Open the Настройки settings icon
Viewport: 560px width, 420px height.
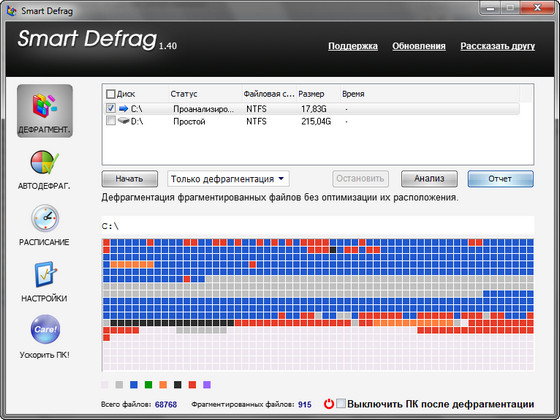tap(45, 274)
